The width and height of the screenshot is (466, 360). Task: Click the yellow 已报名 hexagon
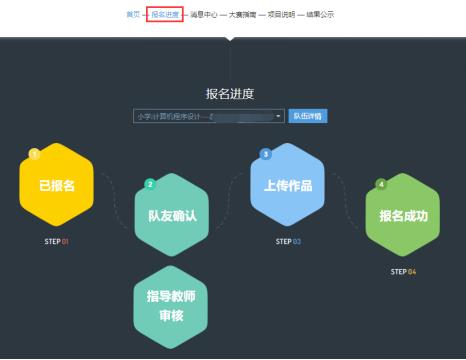pos(57,185)
